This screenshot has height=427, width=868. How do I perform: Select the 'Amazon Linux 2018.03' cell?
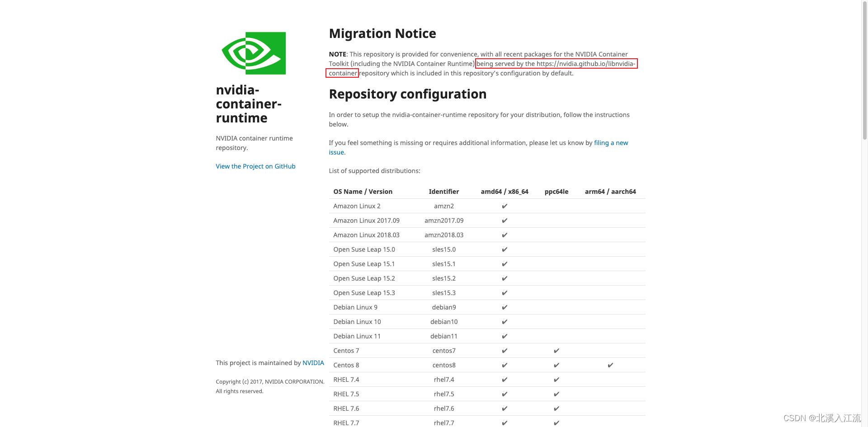[x=367, y=235]
